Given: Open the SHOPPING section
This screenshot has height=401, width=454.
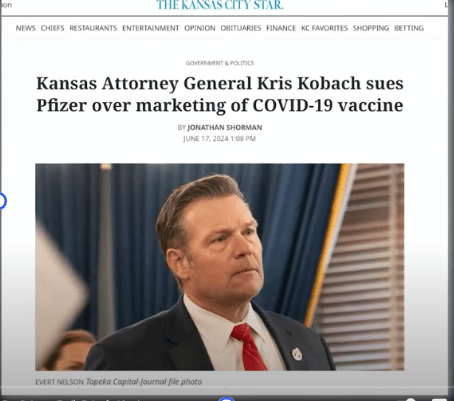Looking at the screenshot, I should (x=371, y=28).
